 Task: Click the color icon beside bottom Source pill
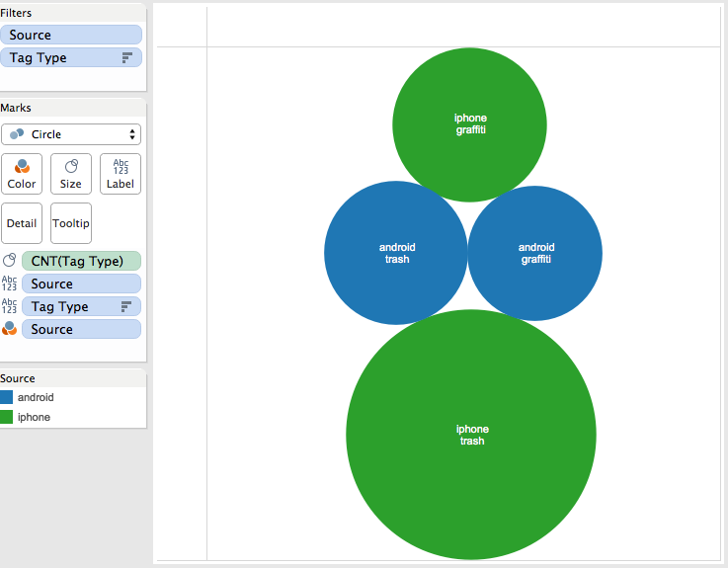pos(9,328)
